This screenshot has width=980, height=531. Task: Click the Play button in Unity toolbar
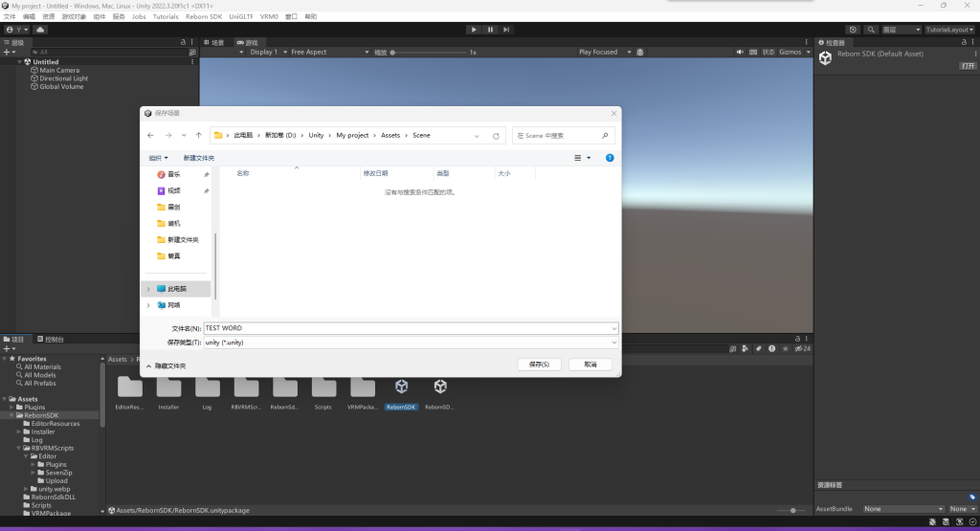pos(473,30)
